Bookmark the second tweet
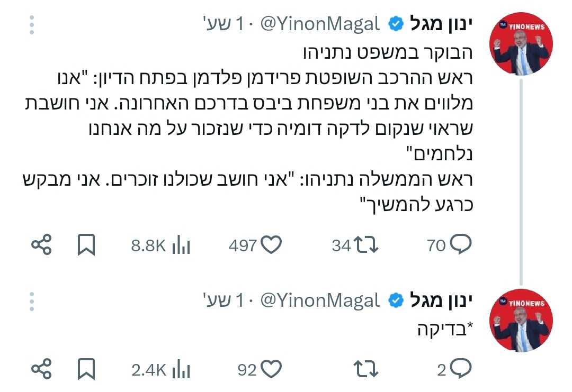572x392 pixels. tap(86, 370)
